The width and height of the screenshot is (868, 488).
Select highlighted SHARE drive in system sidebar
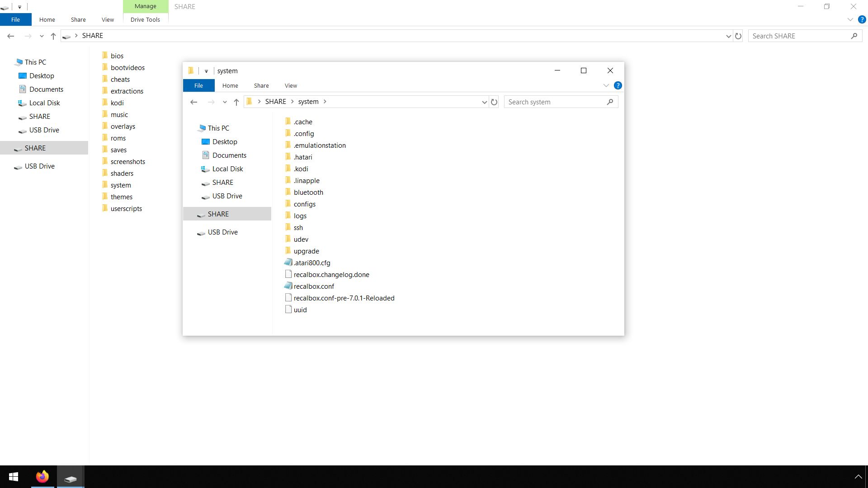tap(227, 214)
